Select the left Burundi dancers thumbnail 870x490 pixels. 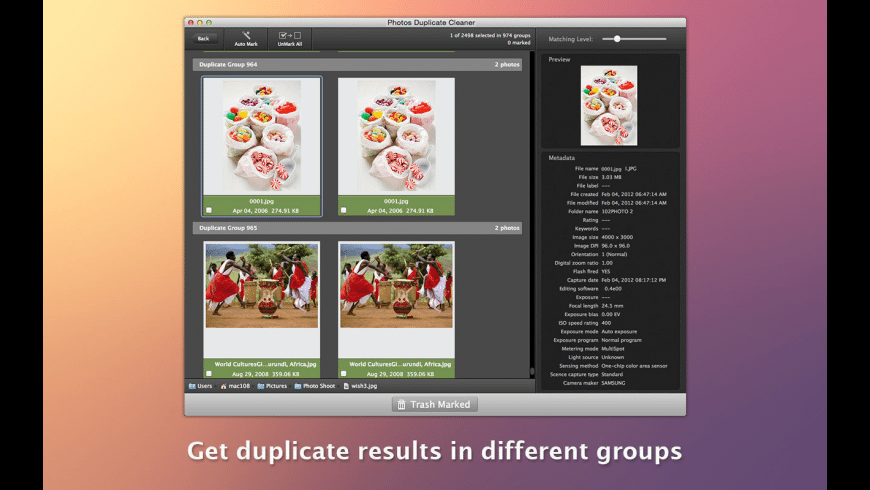262,285
